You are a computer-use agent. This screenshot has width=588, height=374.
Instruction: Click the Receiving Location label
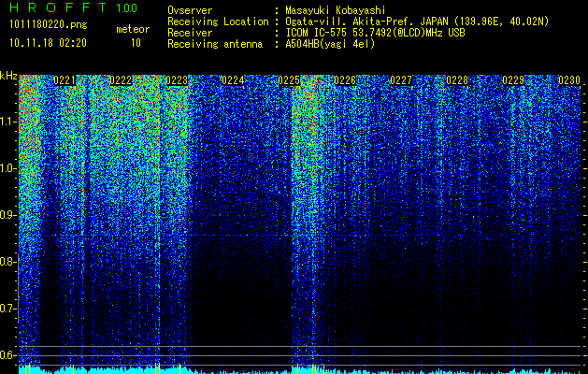tap(218, 22)
